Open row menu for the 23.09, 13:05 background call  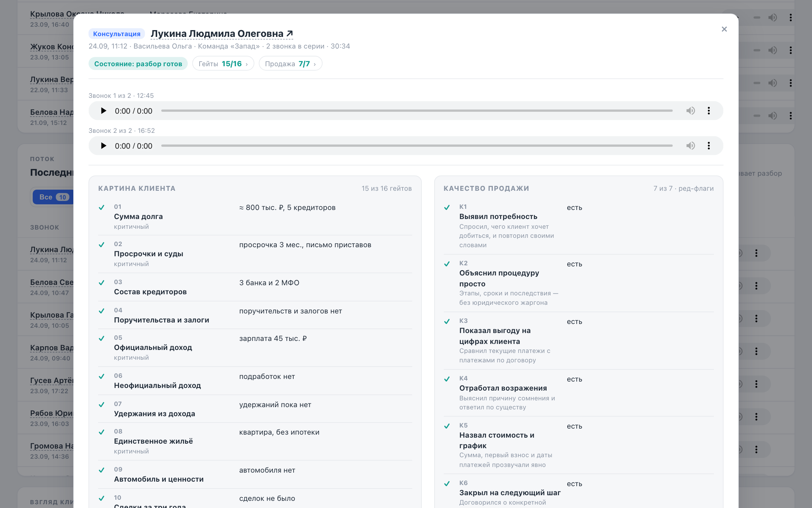pos(791,50)
